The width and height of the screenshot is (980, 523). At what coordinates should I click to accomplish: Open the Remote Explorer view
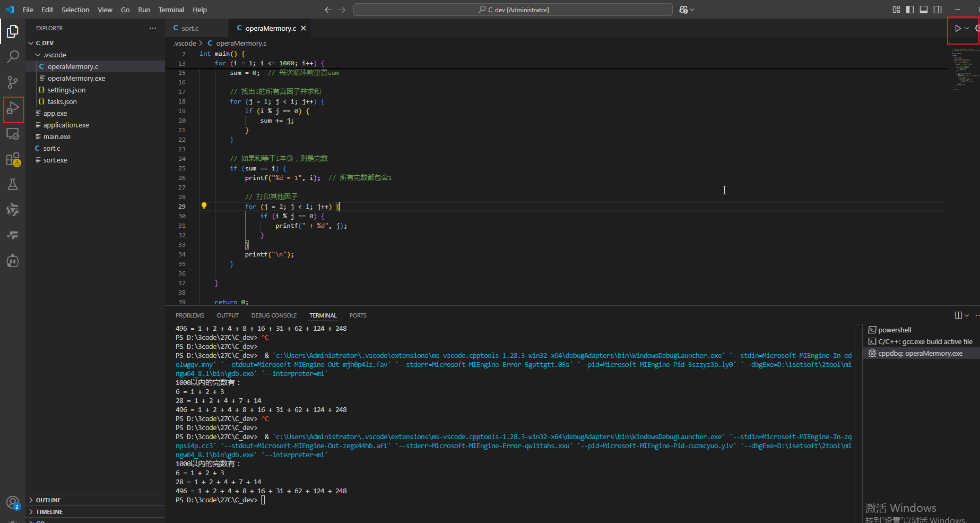click(x=13, y=134)
